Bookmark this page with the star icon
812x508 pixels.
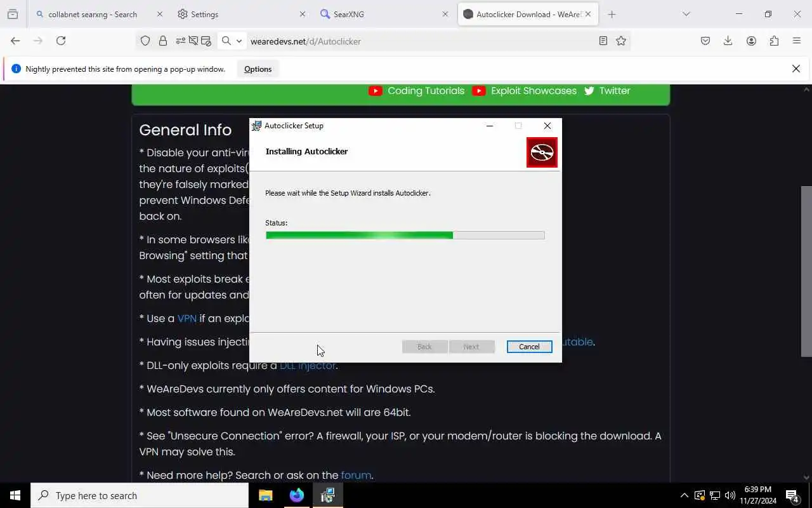(x=621, y=41)
